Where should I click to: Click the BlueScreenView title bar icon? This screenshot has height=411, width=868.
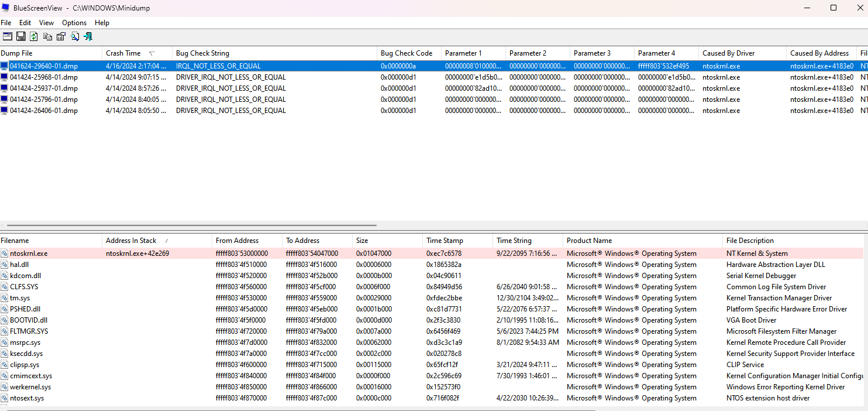tap(5, 8)
